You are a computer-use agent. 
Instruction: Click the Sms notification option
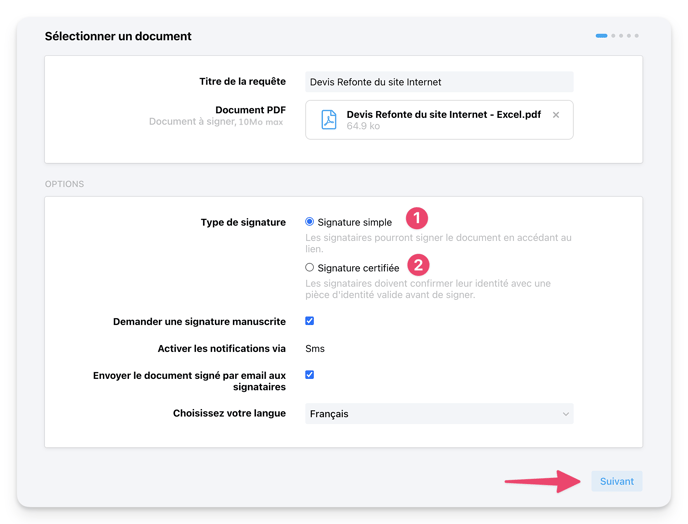tap(315, 348)
